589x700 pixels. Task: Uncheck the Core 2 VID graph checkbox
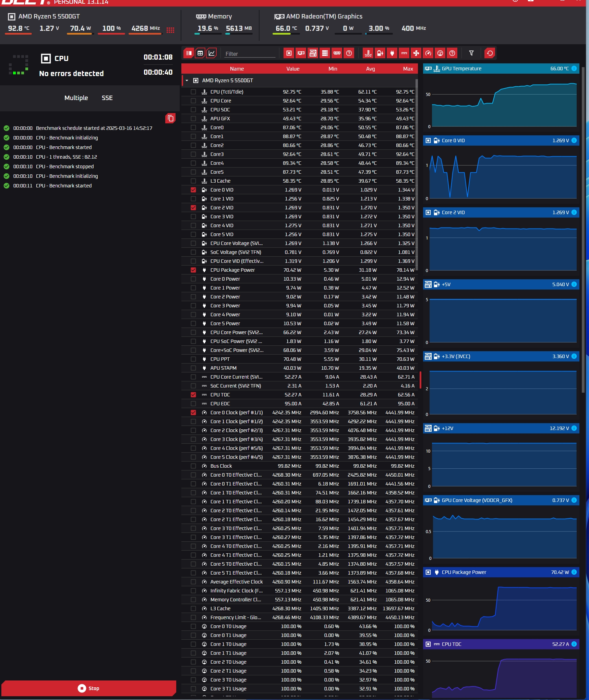(x=193, y=208)
